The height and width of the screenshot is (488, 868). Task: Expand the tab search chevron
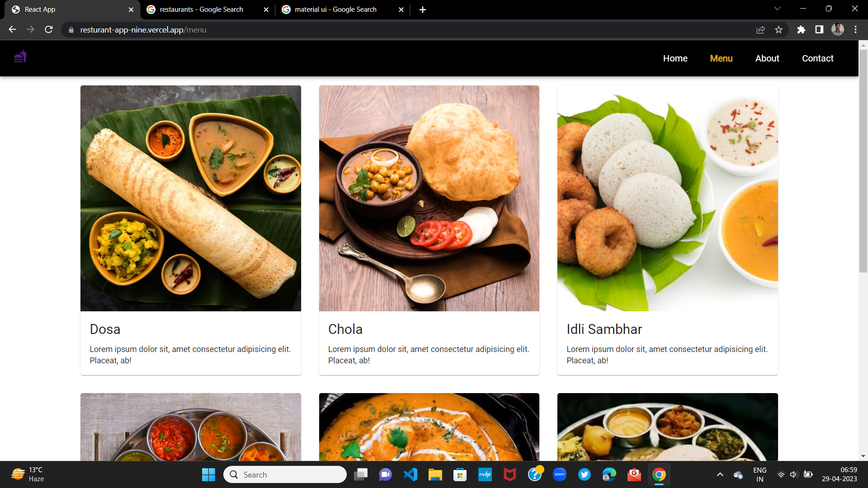click(x=777, y=9)
